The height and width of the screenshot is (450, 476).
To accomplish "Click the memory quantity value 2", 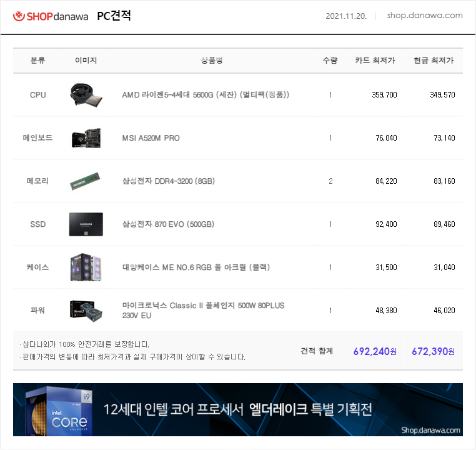I will pos(330,181).
